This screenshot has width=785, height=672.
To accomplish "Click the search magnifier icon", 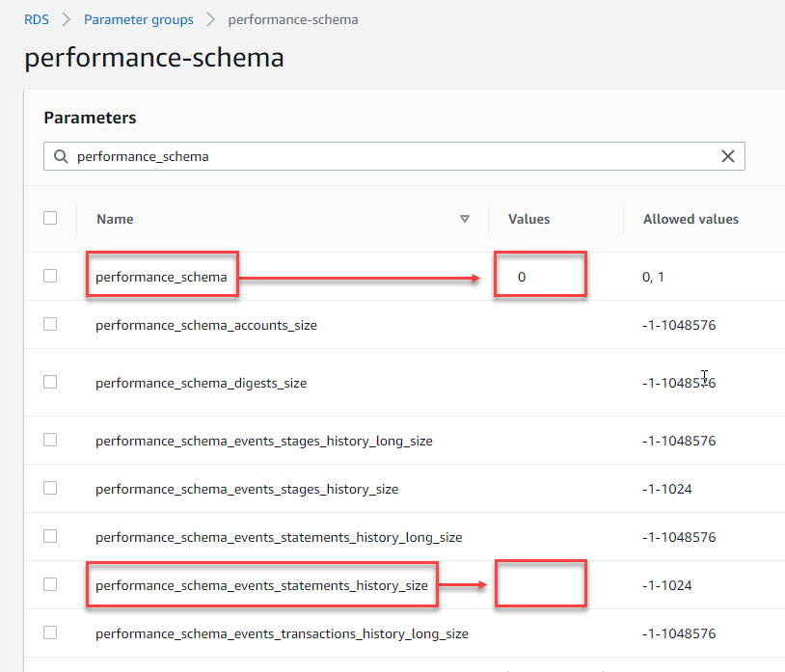I will coord(61,156).
